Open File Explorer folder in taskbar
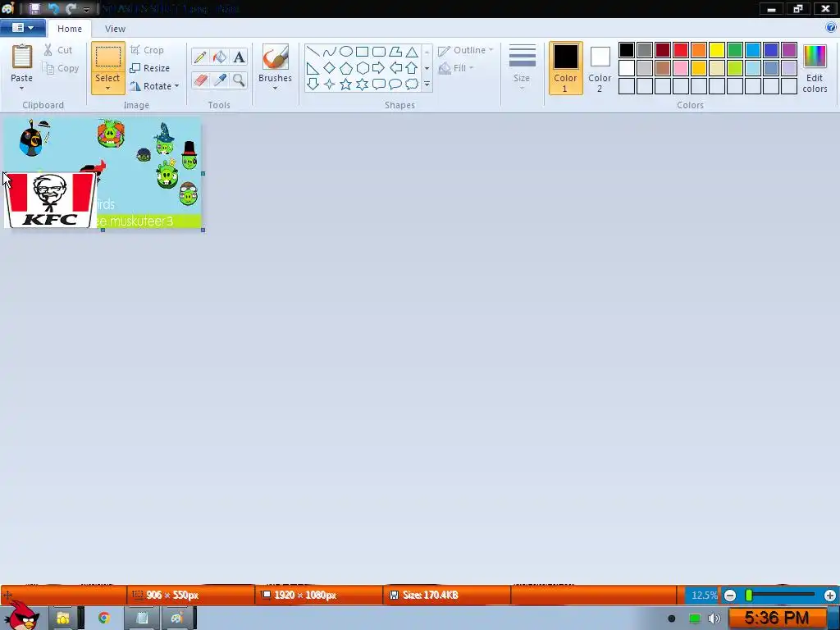840x630 pixels. (x=63, y=618)
